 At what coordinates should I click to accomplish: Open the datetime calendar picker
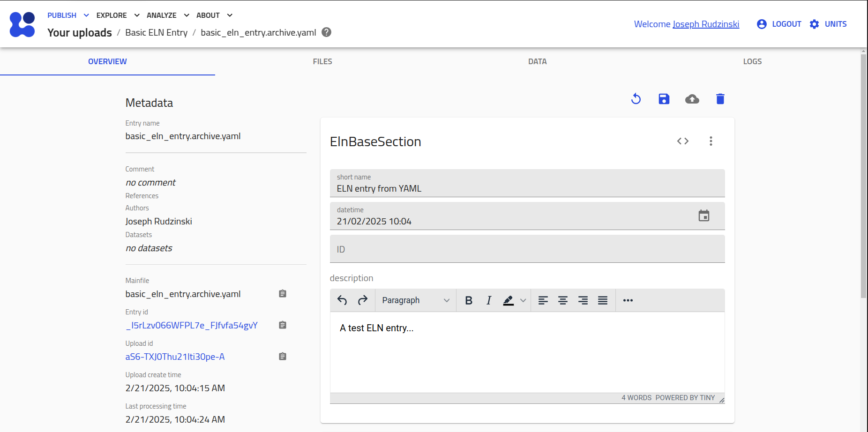pos(704,216)
